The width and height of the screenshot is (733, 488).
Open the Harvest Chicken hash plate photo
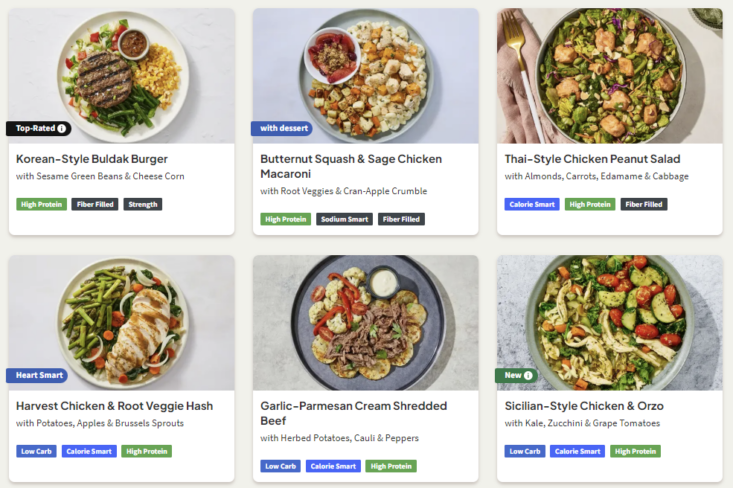point(122,323)
